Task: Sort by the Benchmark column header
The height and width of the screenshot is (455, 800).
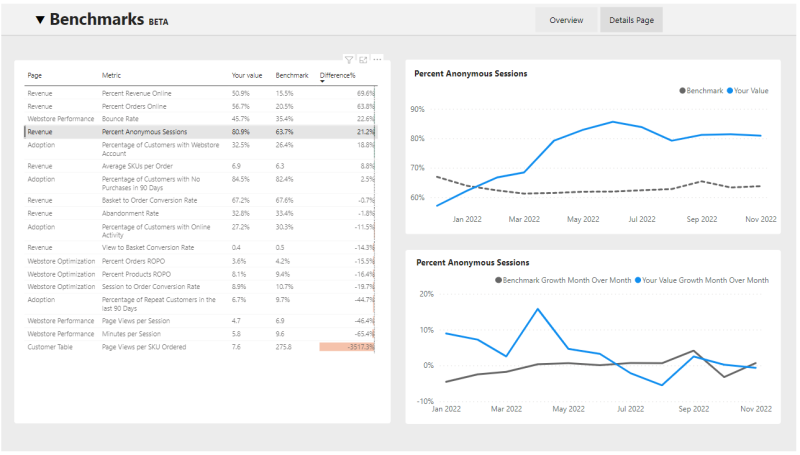Action: point(292,75)
